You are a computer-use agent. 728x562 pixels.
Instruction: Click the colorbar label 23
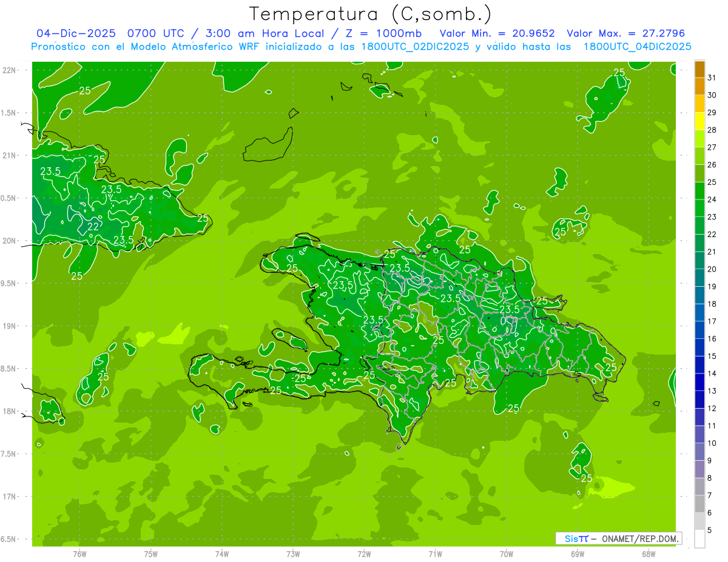(x=712, y=216)
